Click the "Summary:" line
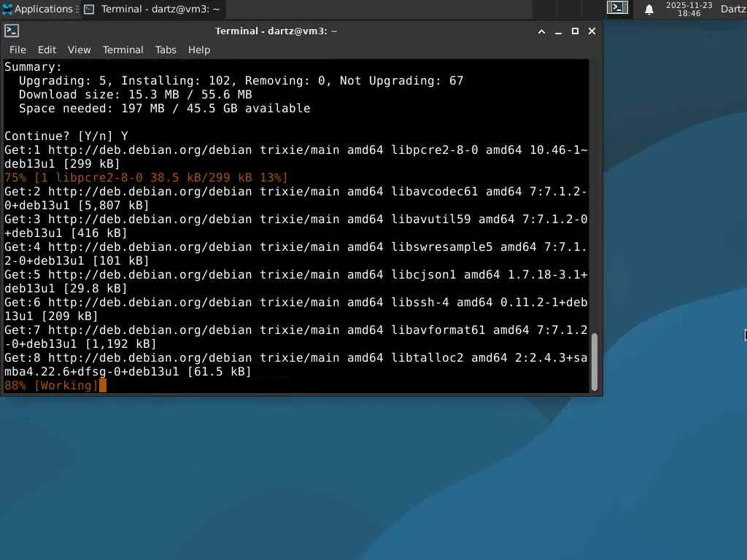 click(x=34, y=67)
